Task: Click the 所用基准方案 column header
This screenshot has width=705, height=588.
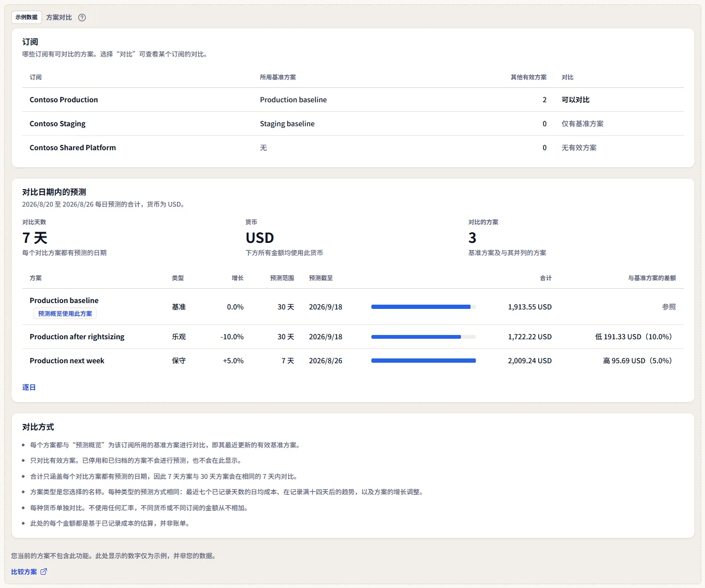Action: point(278,77)
